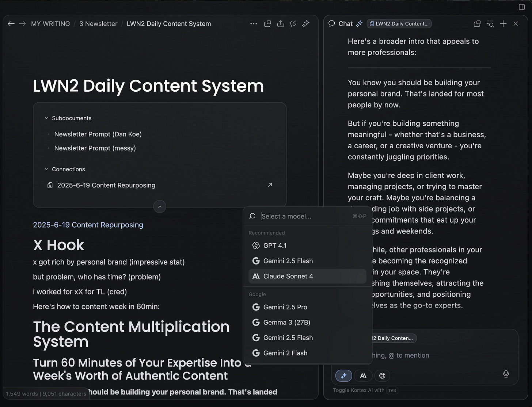Click the sparkle pin icon in document header

[x=306, y=24]
